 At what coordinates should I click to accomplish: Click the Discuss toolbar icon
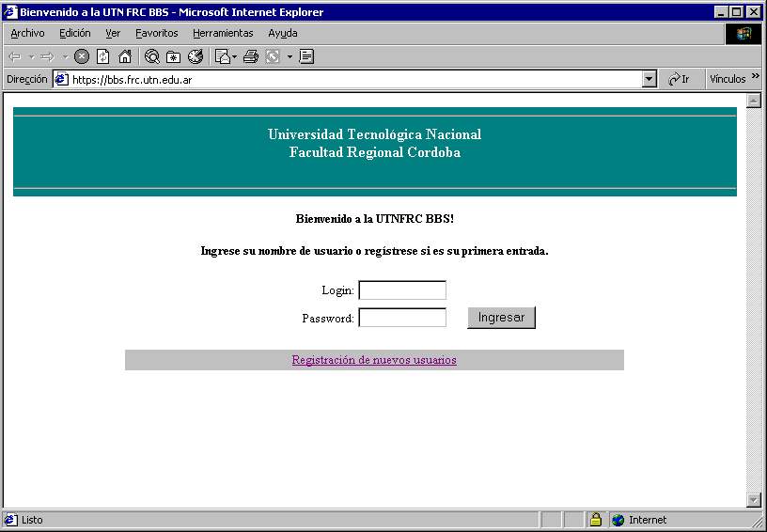(306, 57)
